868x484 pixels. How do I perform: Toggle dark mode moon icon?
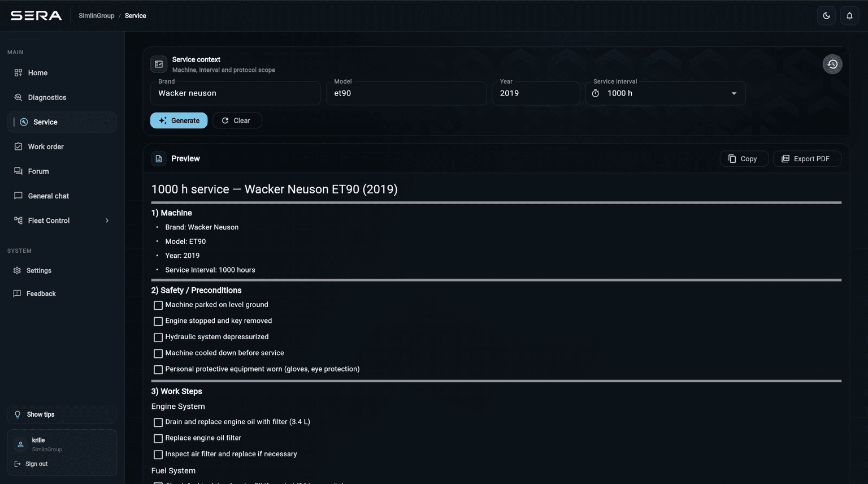pos(826,16)
